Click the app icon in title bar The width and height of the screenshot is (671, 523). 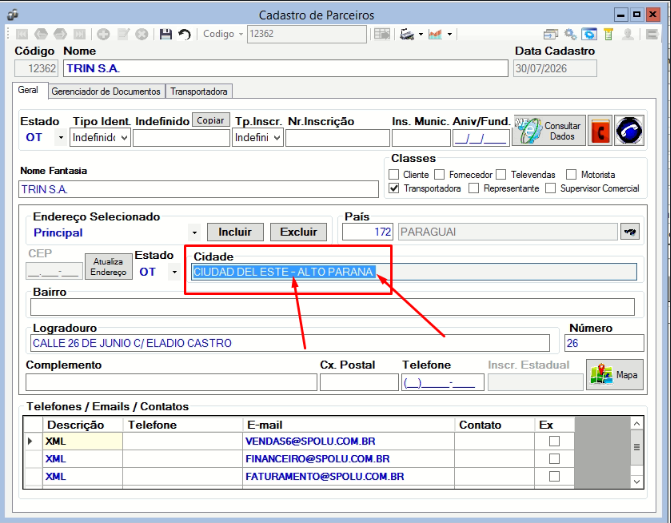(x=13, y=15)
